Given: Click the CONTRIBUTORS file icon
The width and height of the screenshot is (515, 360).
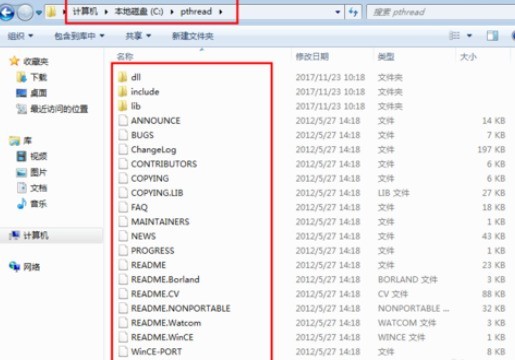Looking at the screenshot, I should tap(123, 164).
